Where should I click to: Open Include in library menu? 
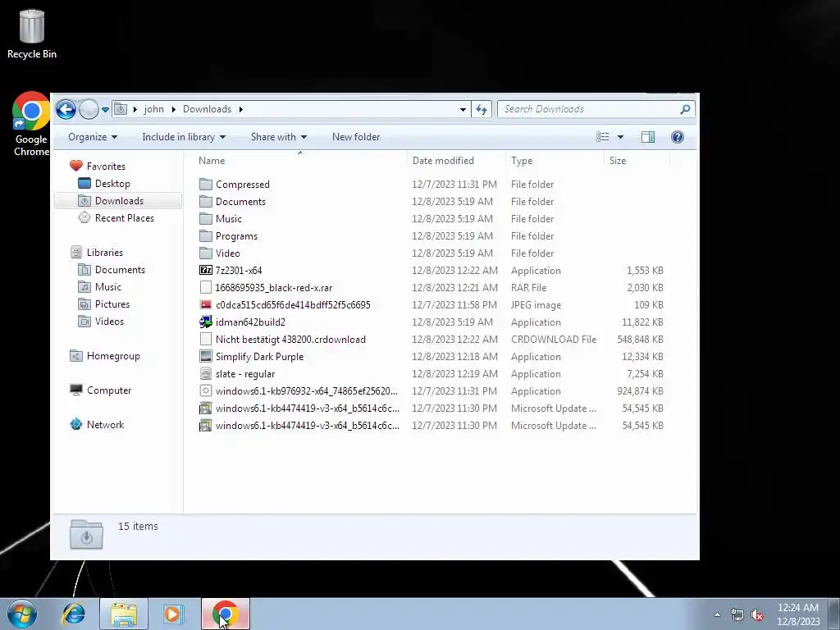pyautogui.click(x=184, y=137)
